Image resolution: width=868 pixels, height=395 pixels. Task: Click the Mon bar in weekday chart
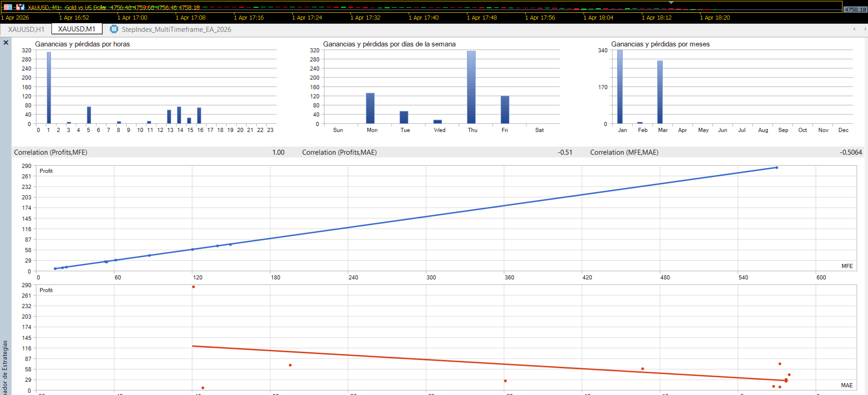tap(371, 108)
